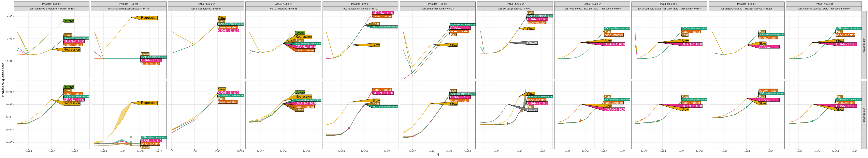Click the 'P.value: 4.27e-01' strip header
Image resolution: width=868 pixels, height=158 pixels.
360,4
